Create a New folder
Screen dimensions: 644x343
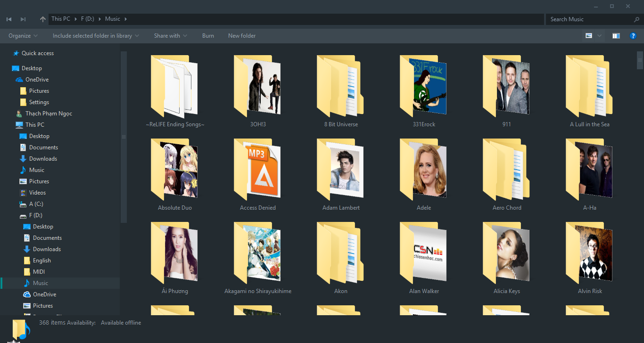click(x=242, y=36)
